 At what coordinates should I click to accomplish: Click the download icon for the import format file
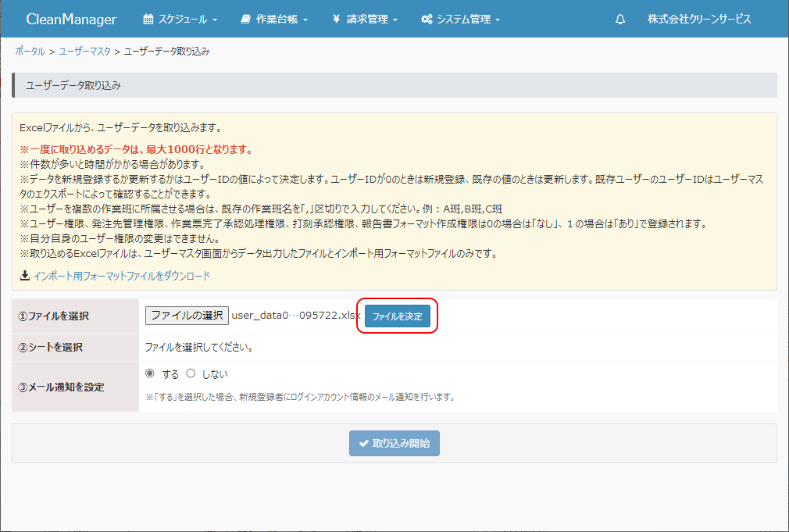pyautogui.click(x=25, y=276)
